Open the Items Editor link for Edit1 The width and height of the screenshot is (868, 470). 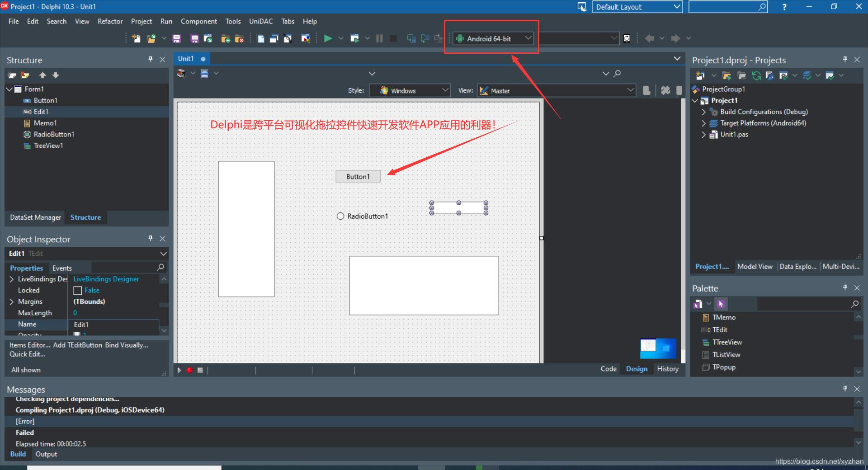(x=28, y=345)
